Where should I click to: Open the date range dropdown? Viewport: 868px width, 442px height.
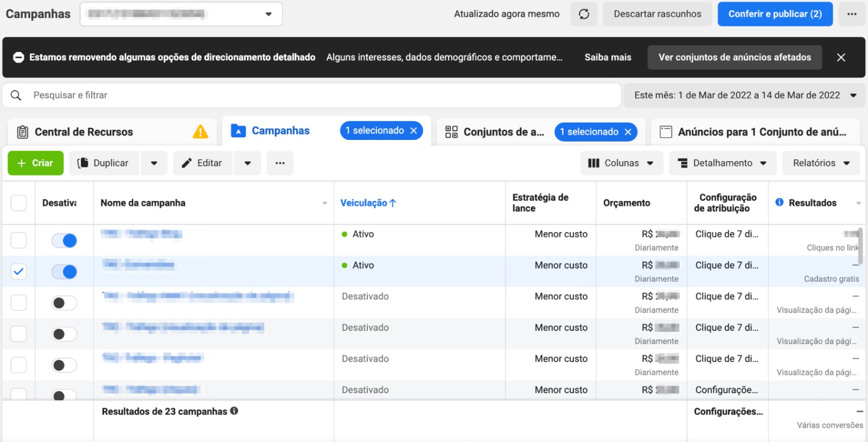click(744, 95)
